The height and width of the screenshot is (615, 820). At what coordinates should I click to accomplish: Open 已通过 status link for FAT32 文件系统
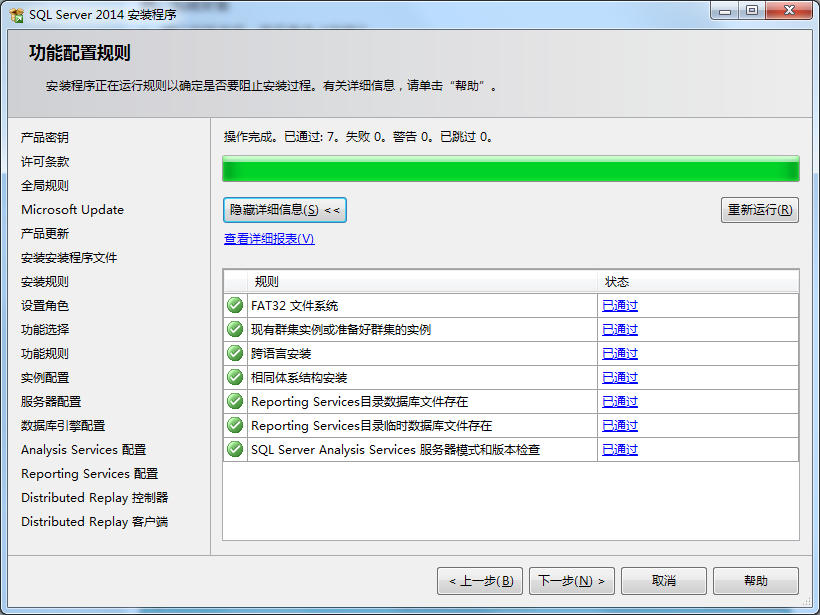click(x=620, y=305)
